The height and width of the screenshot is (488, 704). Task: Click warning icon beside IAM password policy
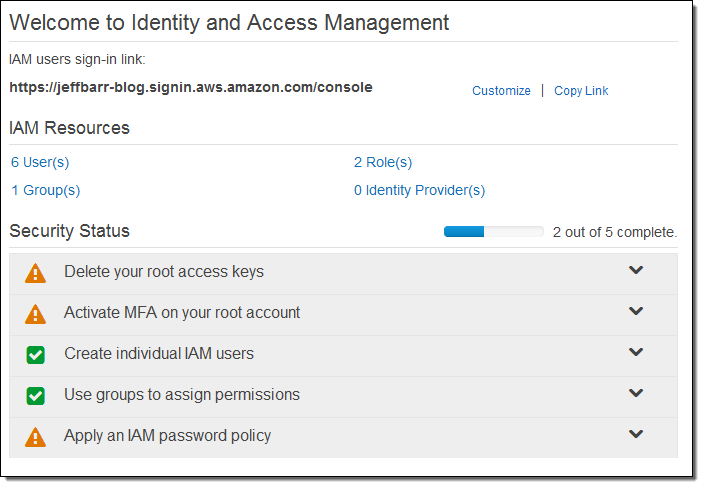[x=35, y=437]
